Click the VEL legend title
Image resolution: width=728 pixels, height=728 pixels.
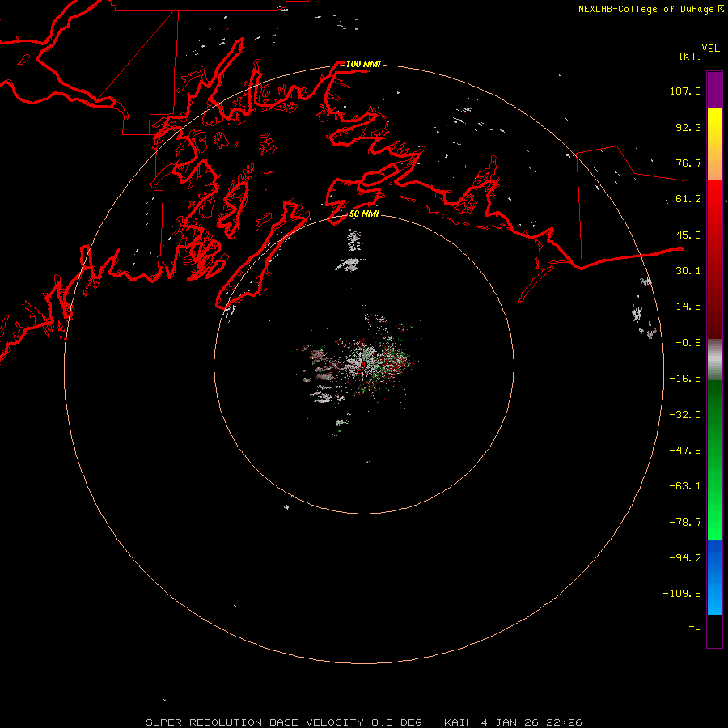[710, 49]
